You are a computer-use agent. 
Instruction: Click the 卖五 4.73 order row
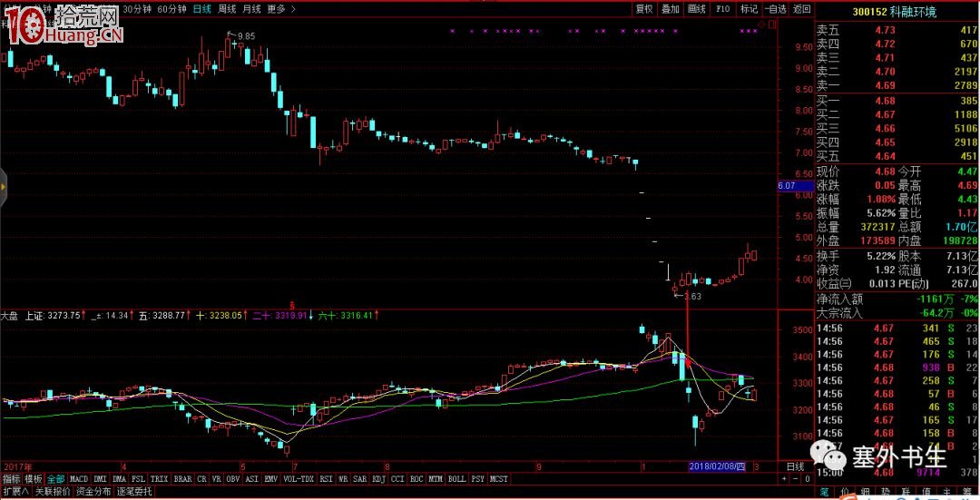point(897,30)
